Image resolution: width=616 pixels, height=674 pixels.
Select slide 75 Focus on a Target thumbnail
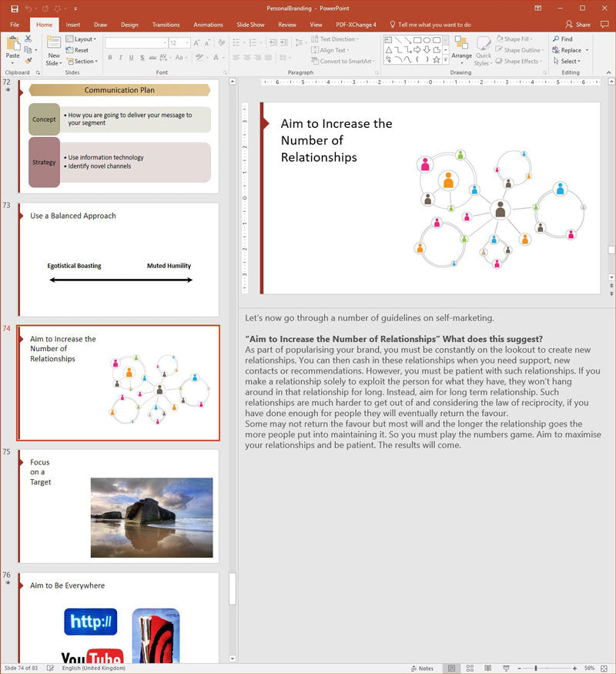119,506
